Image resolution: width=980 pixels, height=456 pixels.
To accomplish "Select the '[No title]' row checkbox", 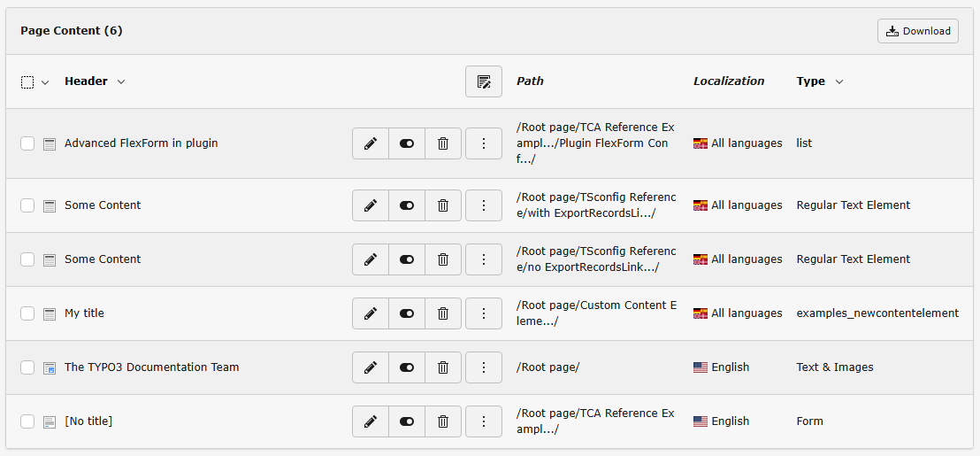I will (27, 421).
